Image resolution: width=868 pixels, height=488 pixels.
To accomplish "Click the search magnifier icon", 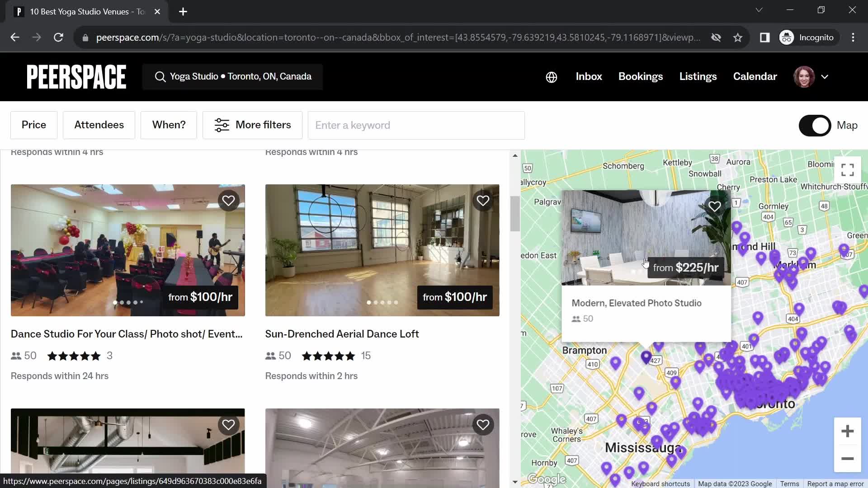I will (x=160, y=77).
